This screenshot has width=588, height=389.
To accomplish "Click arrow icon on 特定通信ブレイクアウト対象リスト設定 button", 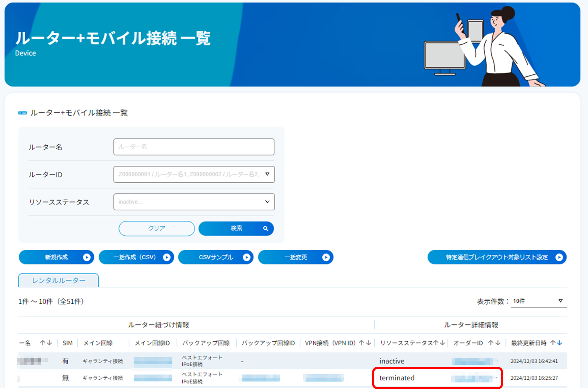I will (559, 257).
